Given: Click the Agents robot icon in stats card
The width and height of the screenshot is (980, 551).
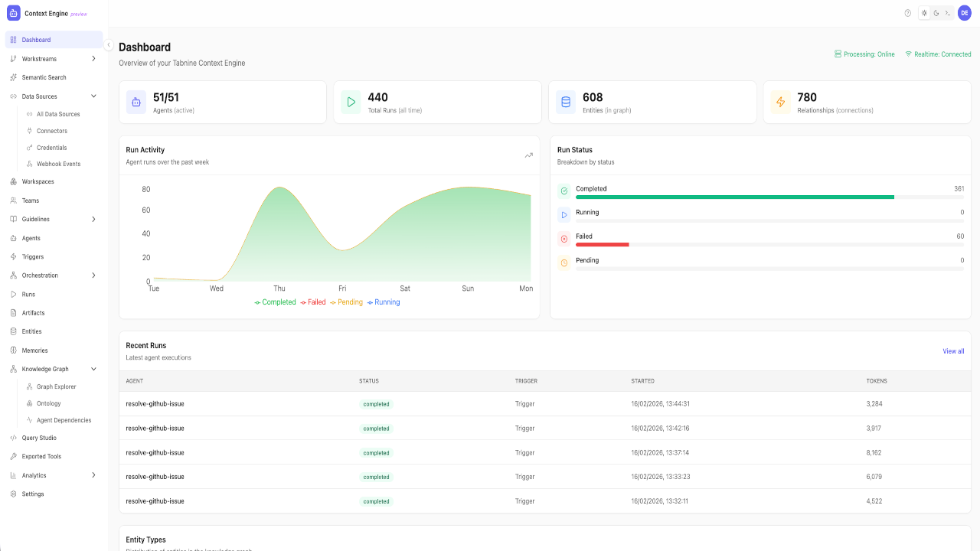Looking at the screenshot, I should point(136,103).
